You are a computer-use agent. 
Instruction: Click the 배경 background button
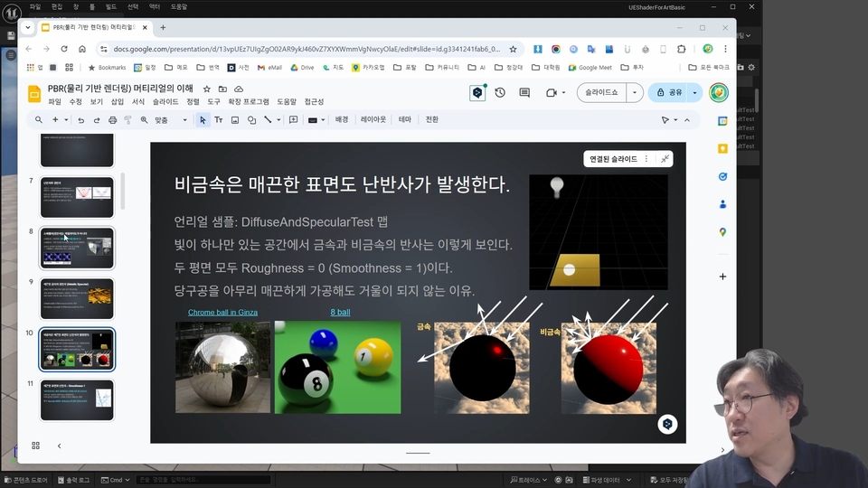(x=342, y=119)
